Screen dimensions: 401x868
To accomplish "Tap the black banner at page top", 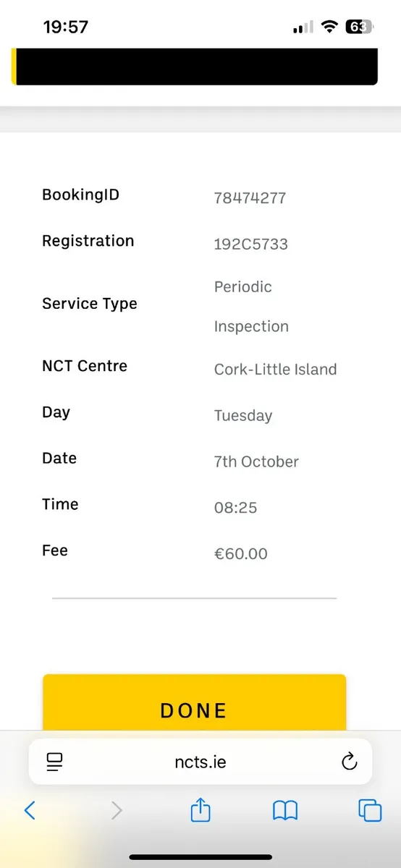I will 195,67.
